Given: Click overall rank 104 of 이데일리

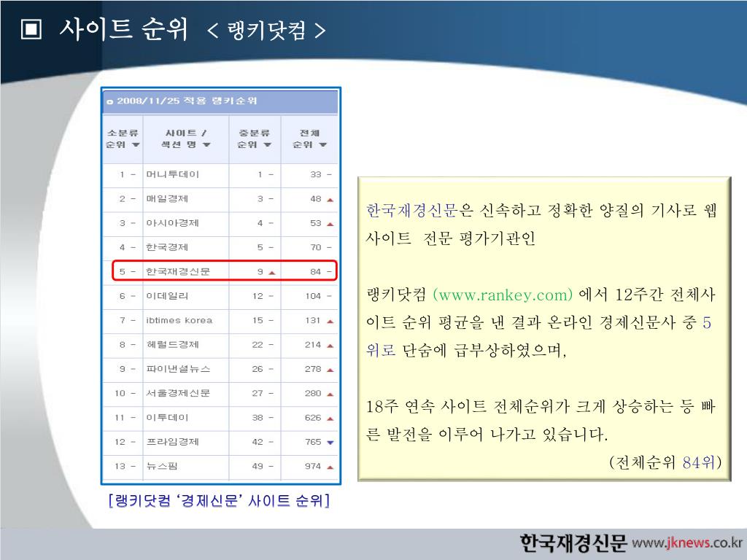Looking at the screenshot, I should tap(313, 296).
